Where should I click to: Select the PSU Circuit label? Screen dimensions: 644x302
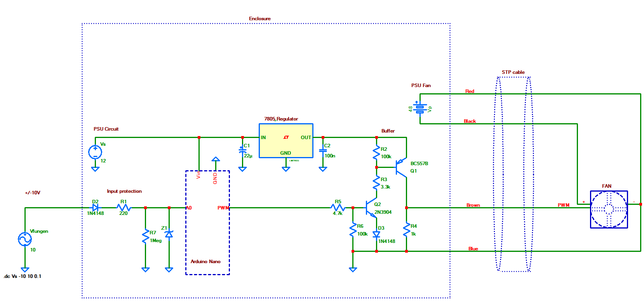pyautogui.click(x=106, y=129)
